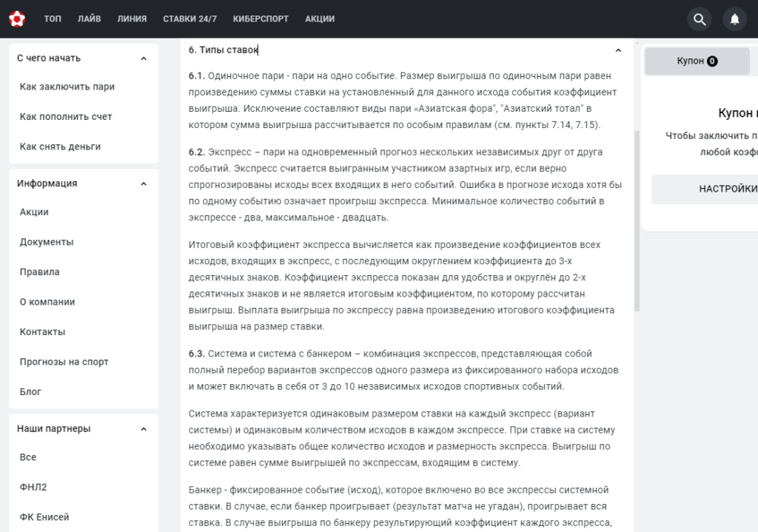Click the paragraph numbered 6.1.
758x532 pixels.
pyautogui.click(x=402, y=100)
